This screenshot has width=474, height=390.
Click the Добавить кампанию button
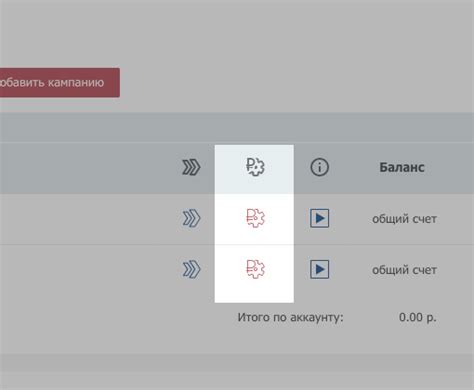point(59,83)
